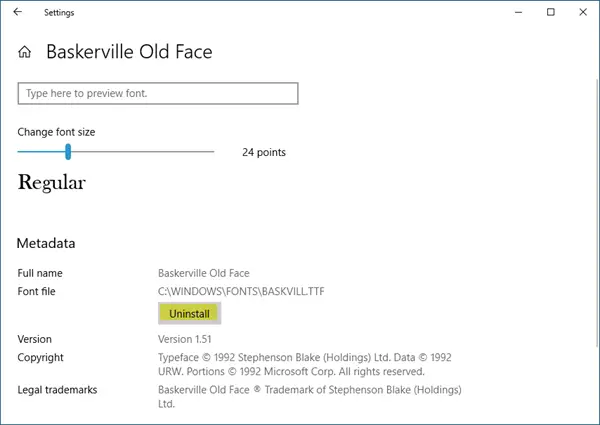Screen dimensions: 600x425
Task: Click the Copyright description text
Action: pos(305,364)
